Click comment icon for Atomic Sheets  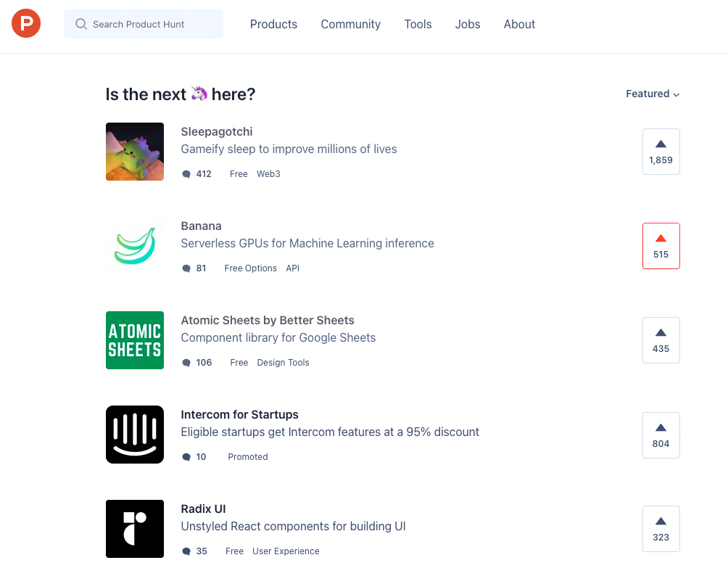186,363
